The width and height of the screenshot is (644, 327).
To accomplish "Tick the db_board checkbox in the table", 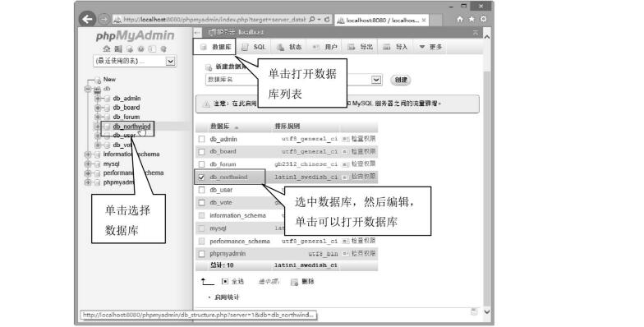I will point(202,152).
